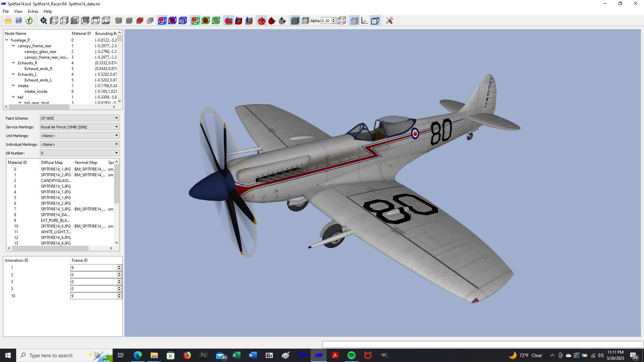The width and height of the screenshot is (644, 362).
Task: Select the left-face shaded view cube
Action: [54, 21]
